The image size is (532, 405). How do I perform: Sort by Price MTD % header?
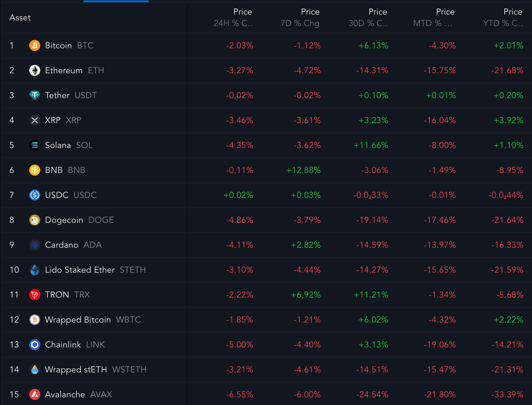click(x=434, y=18)
